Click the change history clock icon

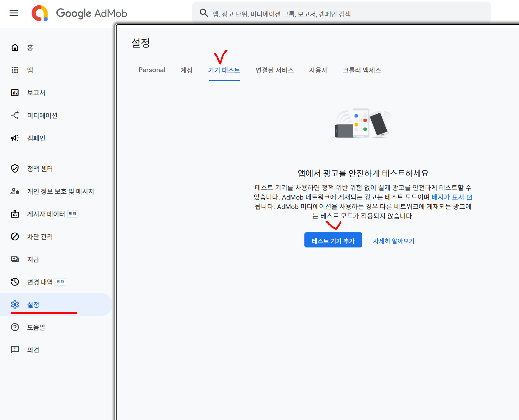point(15,282)
